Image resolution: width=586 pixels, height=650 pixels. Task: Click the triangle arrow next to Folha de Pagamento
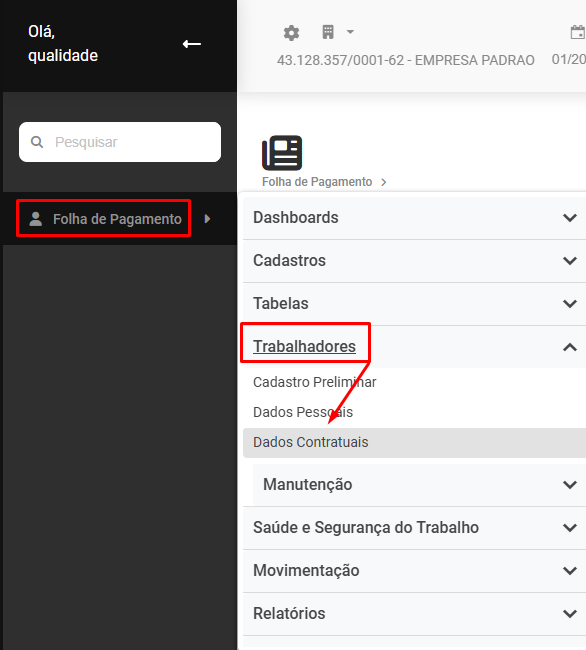[208, 218]
